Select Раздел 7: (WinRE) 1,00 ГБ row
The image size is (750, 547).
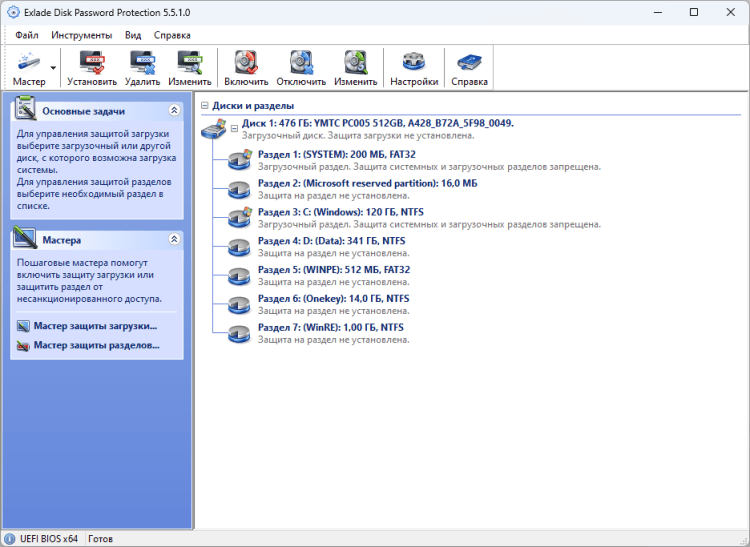pyautogui.click(x=333, y=333)
